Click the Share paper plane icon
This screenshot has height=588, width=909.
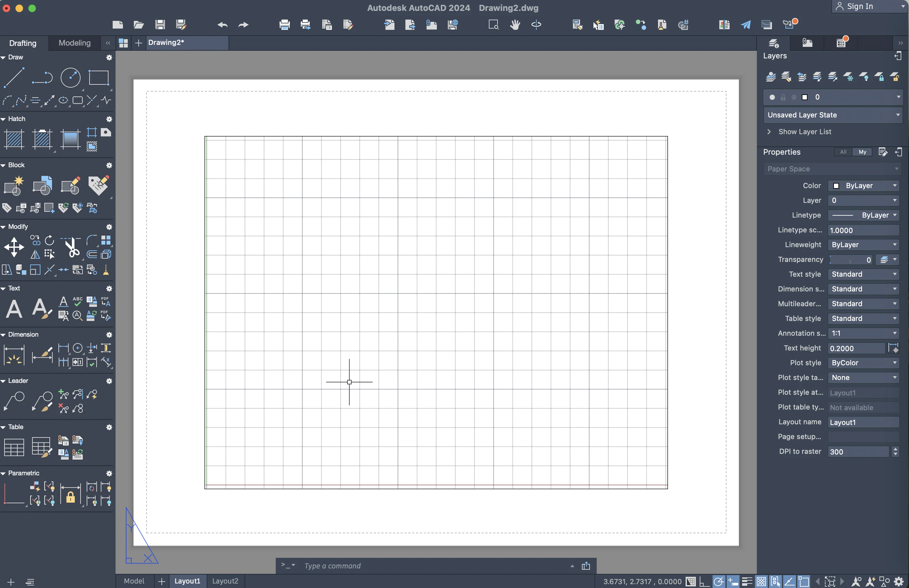pyautogui.click(x=746, y=25)
